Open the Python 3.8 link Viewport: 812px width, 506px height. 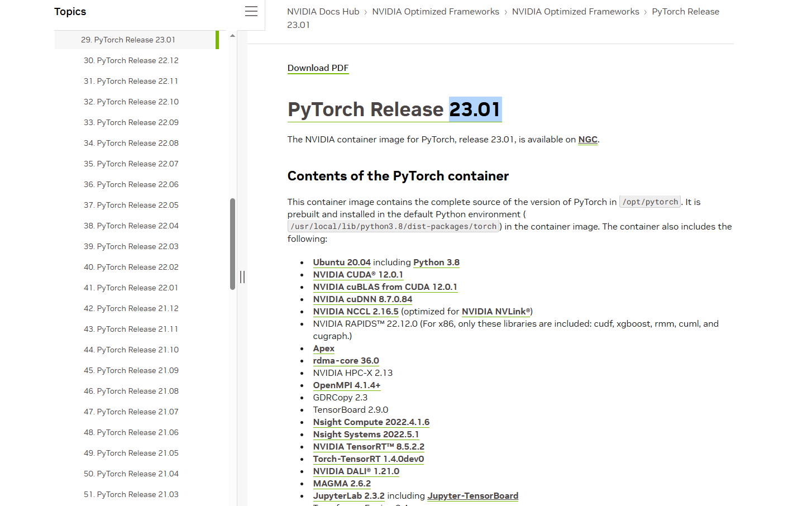[436, 262]
